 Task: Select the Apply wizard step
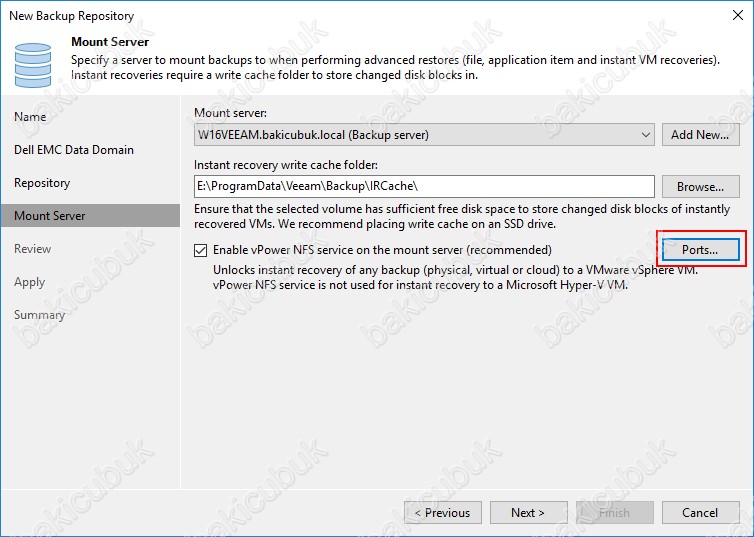coord(29,282)
